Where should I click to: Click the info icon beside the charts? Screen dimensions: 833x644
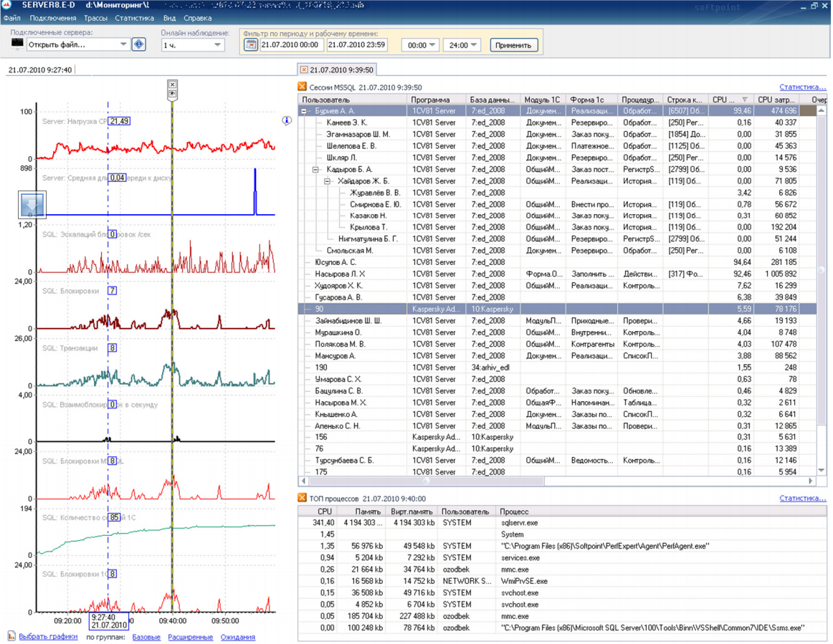(287, 121)
